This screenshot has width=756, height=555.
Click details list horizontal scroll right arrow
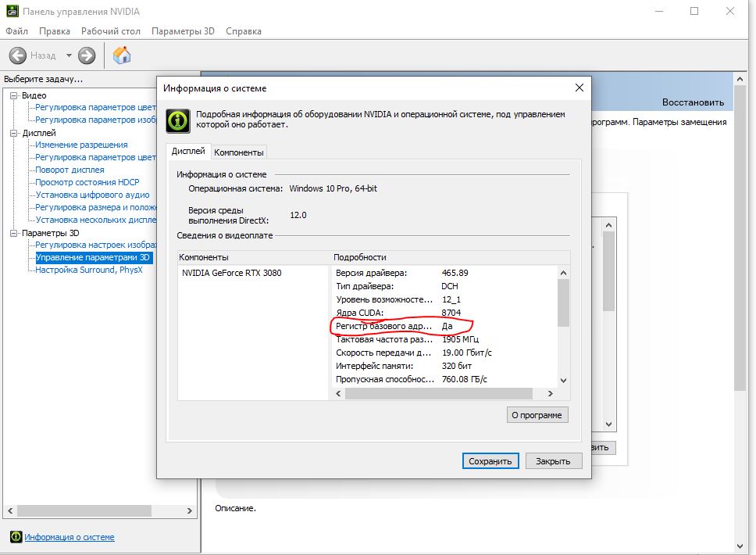tap(550, 394)
